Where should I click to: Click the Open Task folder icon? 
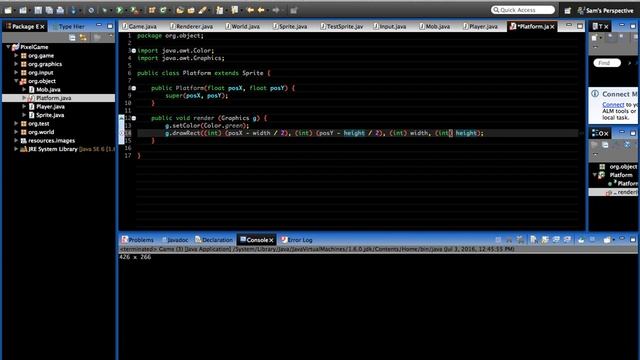pos(191,11)
